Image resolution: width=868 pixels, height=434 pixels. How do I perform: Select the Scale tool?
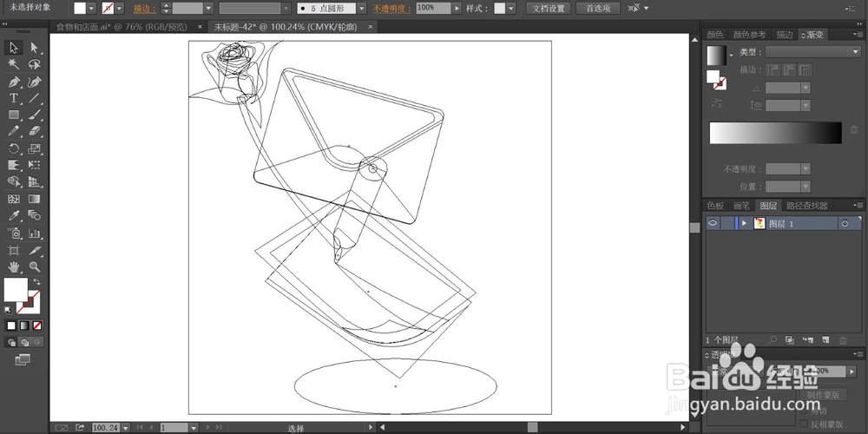coord(35,149)
